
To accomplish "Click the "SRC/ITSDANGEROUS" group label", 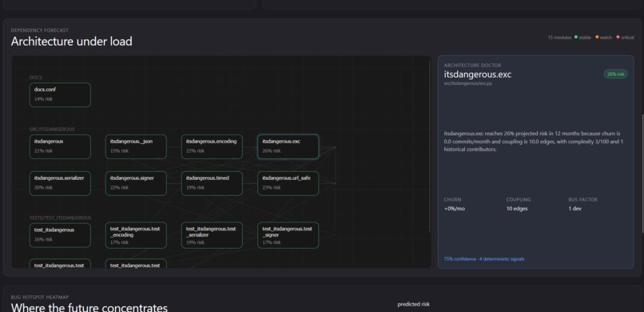I will pos(52,129).
